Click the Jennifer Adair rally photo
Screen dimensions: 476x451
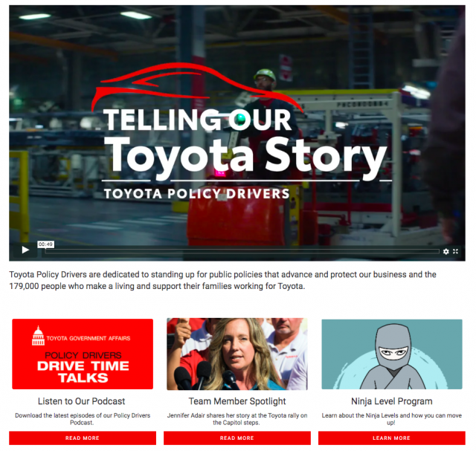[237, 354]
